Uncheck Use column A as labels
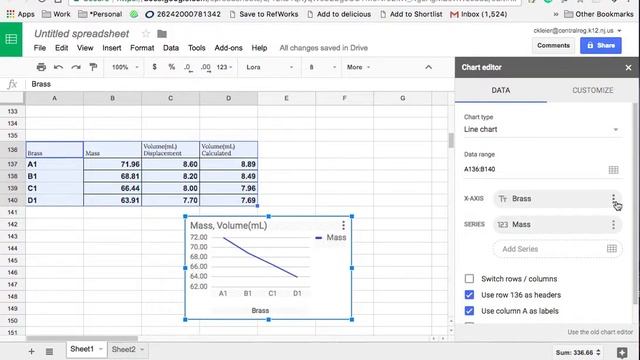 click(469, 311)
